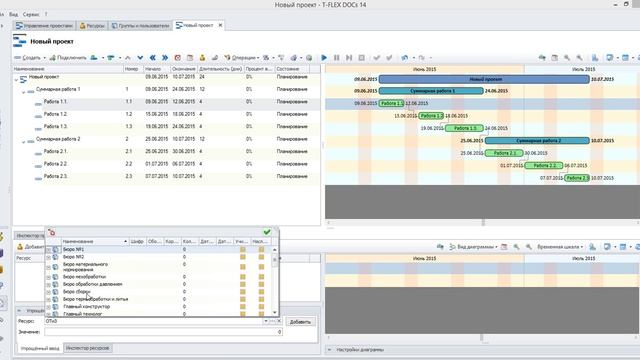Click the globe icon left of Play button
The height and width of the screenshot is (360, 640).
(309, 58)
